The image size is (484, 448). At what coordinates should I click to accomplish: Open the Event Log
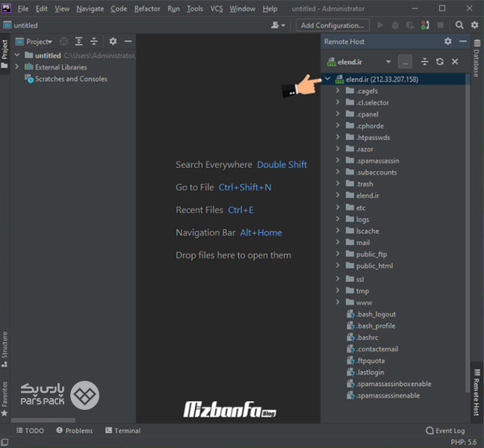(445, 430)
